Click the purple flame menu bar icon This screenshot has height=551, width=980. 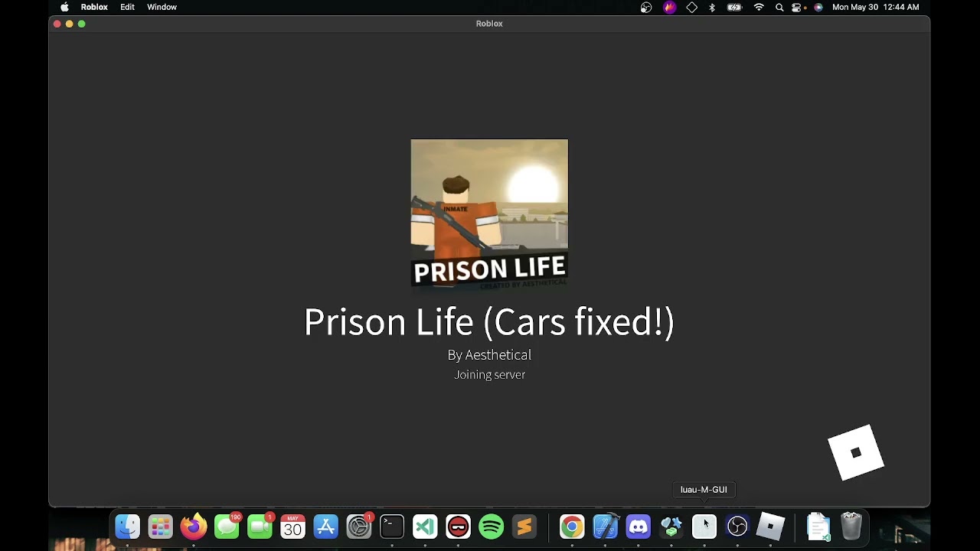pos(670,7)
